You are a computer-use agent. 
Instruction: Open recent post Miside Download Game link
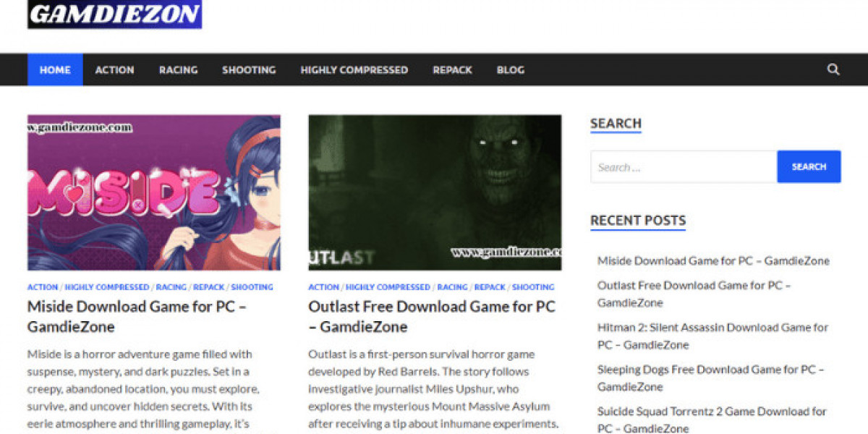713,260
